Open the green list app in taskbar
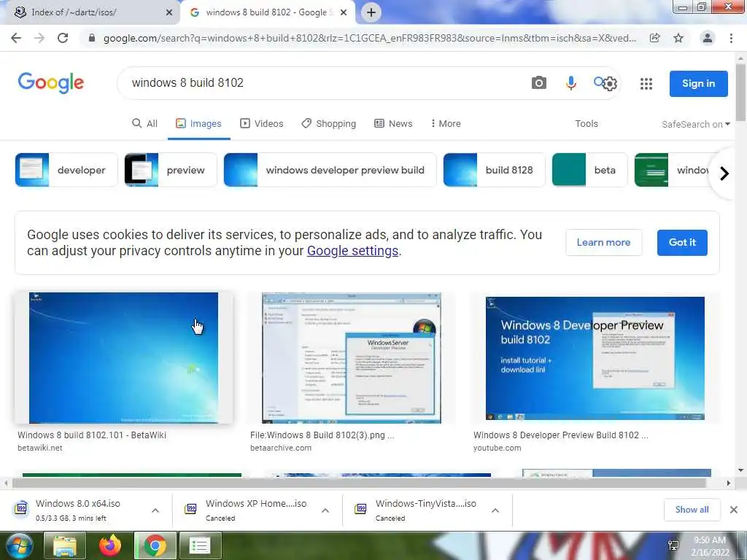747x560 pixels. tap(200, 545)
